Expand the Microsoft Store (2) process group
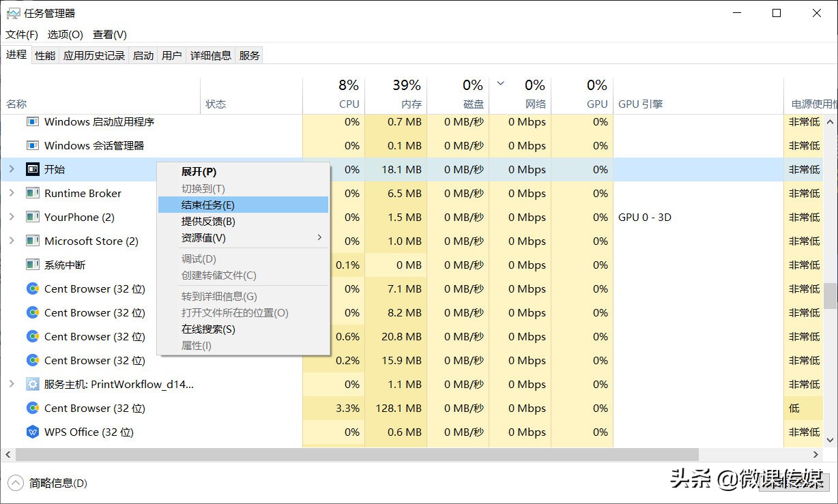 pyautogui.click(x=11, y=241)
